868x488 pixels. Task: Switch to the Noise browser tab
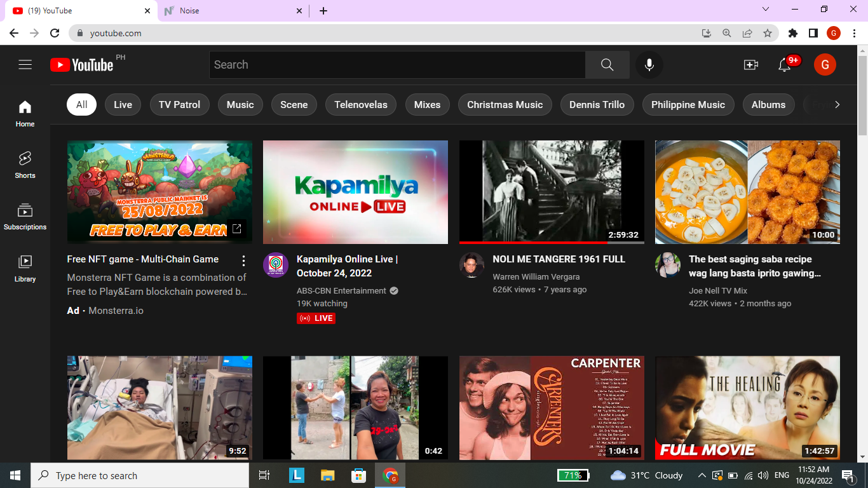[x=233, y=11]
